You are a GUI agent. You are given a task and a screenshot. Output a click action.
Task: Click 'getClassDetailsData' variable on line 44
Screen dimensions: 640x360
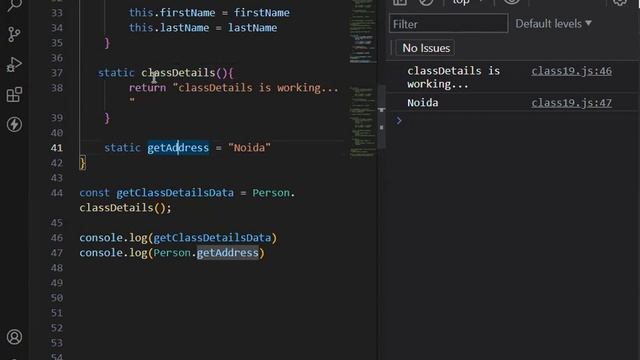click(175, 193)
